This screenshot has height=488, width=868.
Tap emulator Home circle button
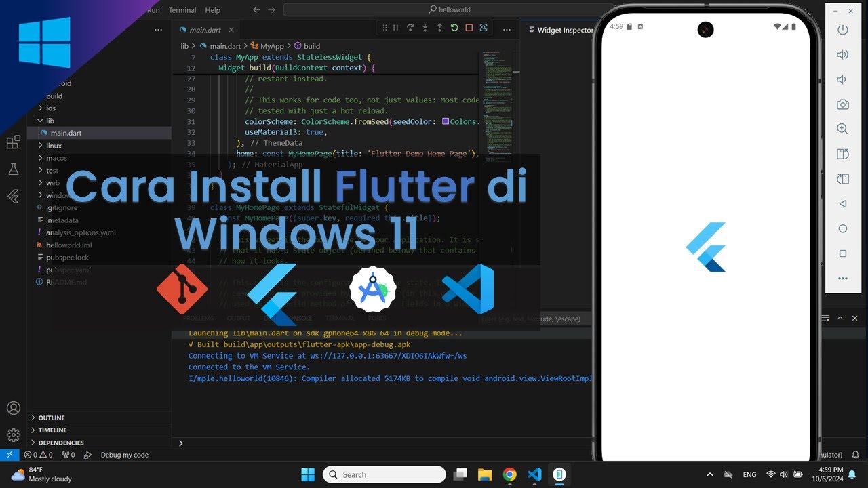tap(843, 228)
